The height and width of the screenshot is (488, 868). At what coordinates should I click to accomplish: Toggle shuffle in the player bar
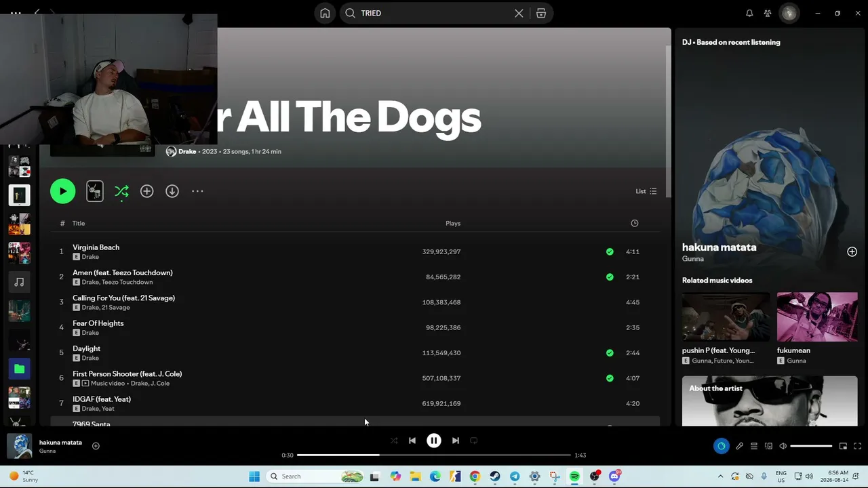click(394, 441)
